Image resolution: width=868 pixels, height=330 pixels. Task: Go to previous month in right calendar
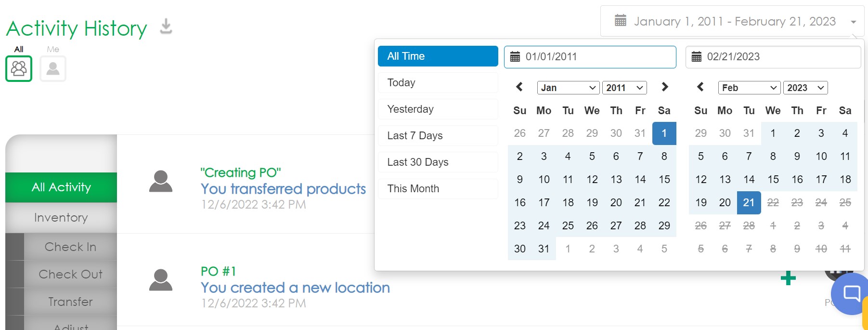click(x=700, y=87)
